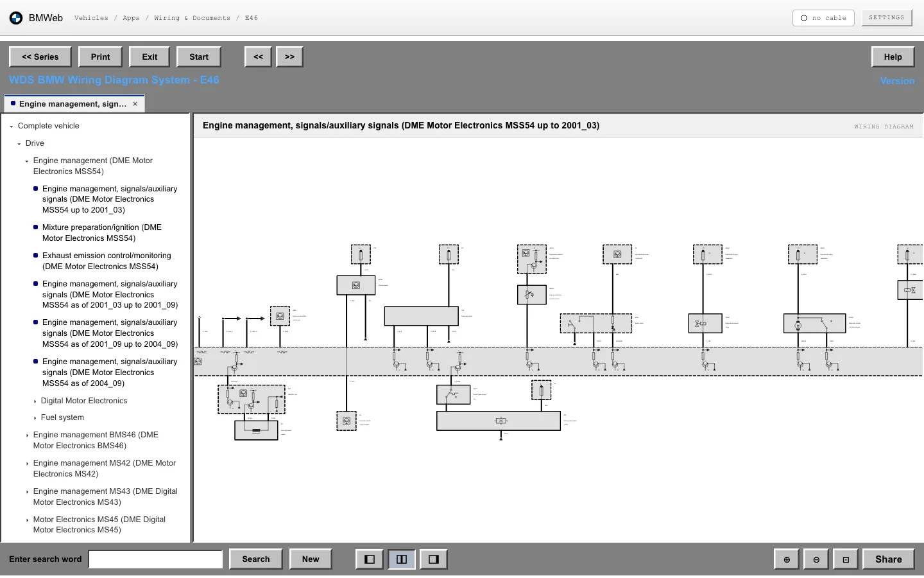The image size is (924, 578).
Task: Select split pane layout icon
Action: click(x=402, y=559)
